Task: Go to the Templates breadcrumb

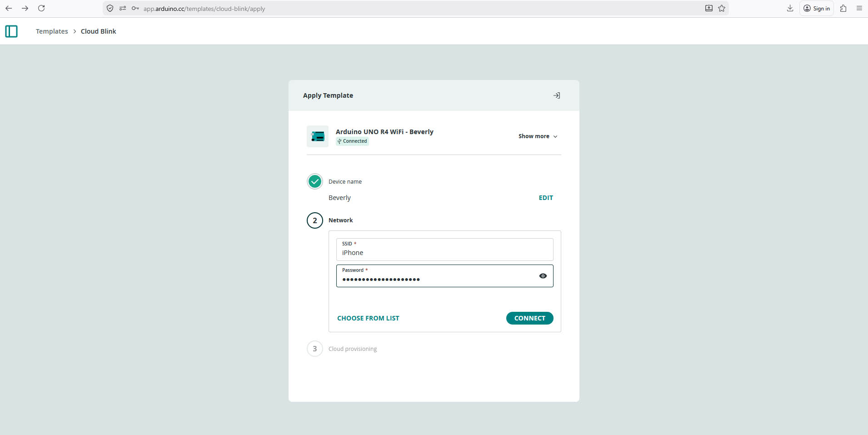Action: point(52,31)
